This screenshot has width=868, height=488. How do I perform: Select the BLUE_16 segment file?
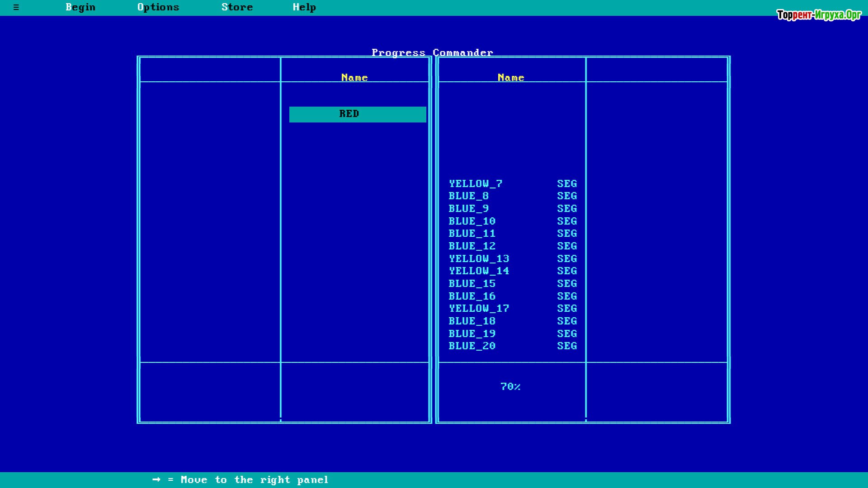(472, 296)
